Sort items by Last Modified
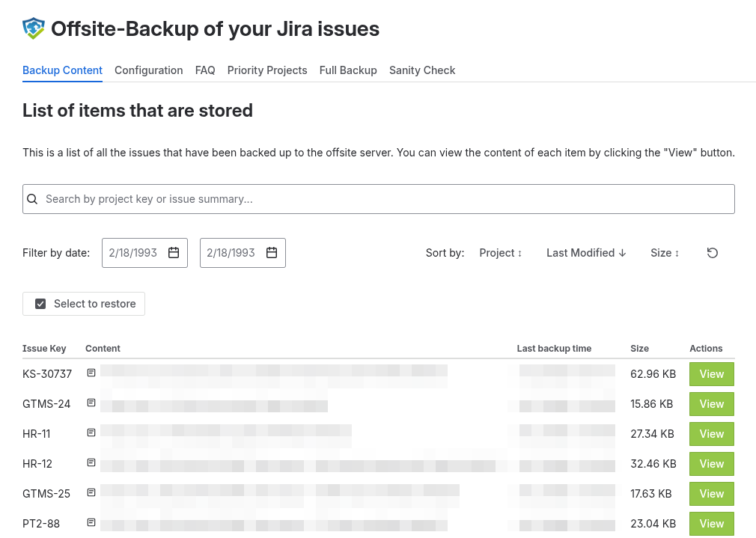Screen dimensions: 756x538 tap(585, 253)
